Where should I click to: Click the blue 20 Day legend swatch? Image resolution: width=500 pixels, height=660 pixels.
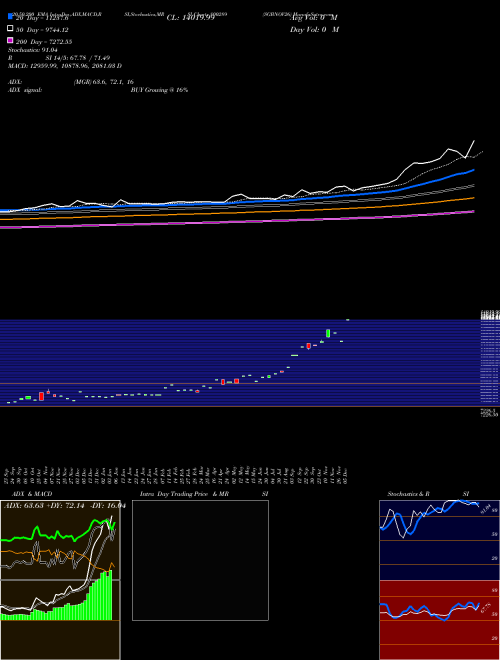(x=10, y=17)
